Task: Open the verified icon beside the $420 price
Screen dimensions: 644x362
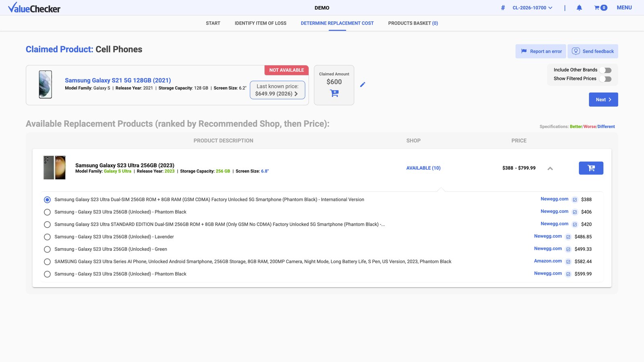Action: pyautogui.click(x=575, y=224)
